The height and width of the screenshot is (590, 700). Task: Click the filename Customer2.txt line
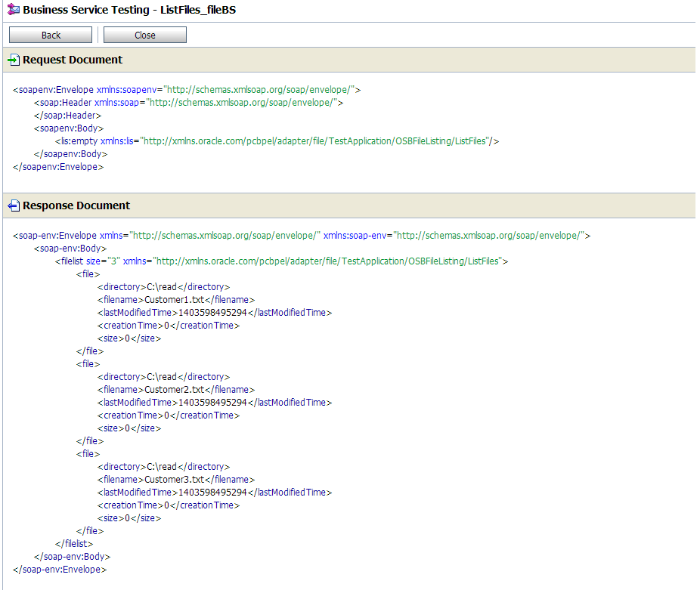coord(176,390)
